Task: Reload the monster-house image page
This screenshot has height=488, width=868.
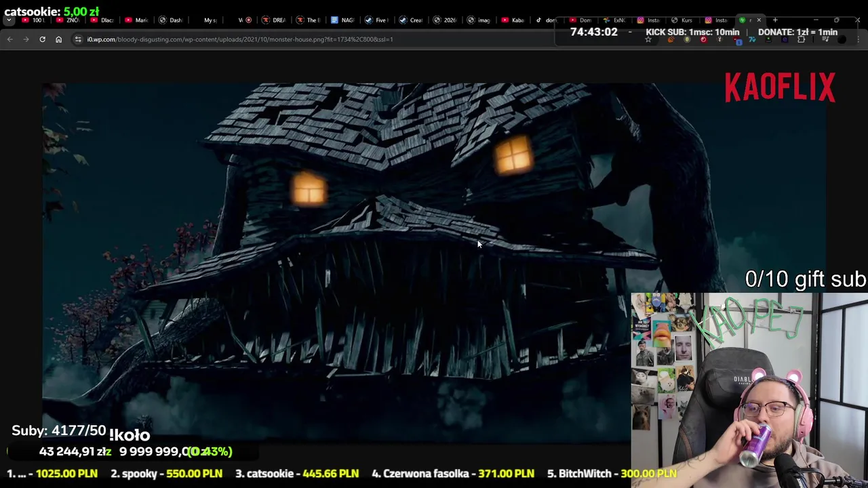Action: 42,39
